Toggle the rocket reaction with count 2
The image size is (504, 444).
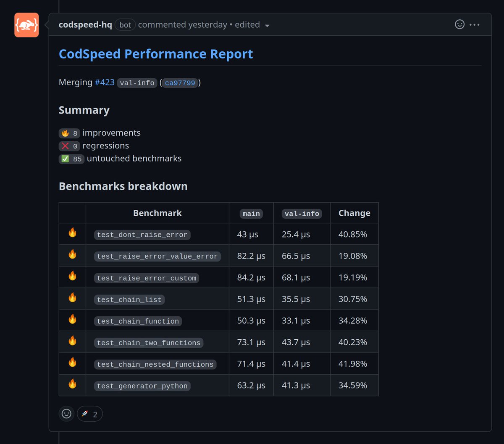[x=89, y=414]
